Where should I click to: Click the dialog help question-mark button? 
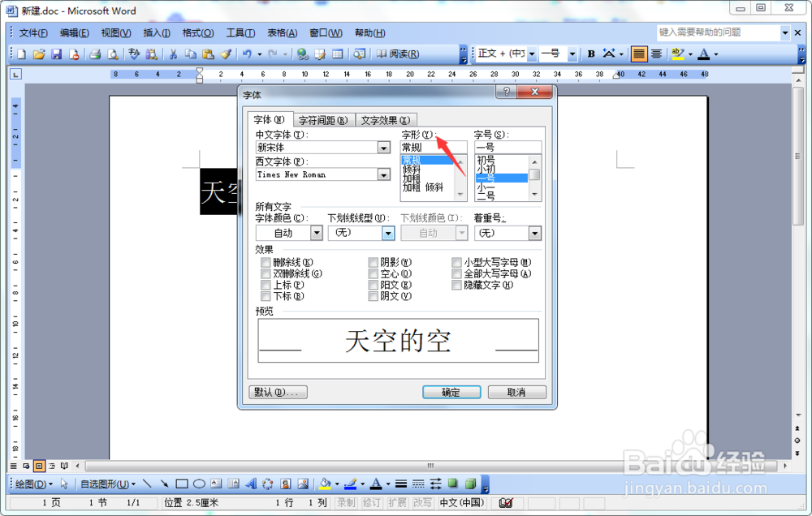tap(506, 92)
